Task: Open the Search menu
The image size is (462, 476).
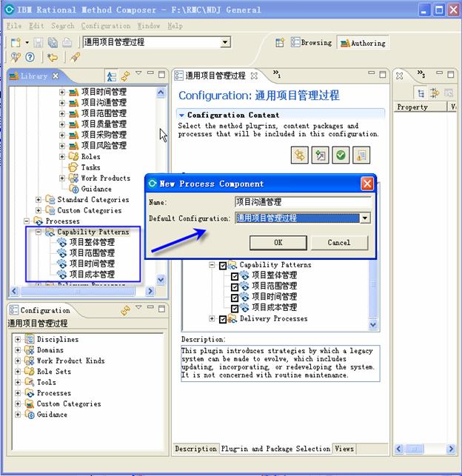Action: [63, 26]
